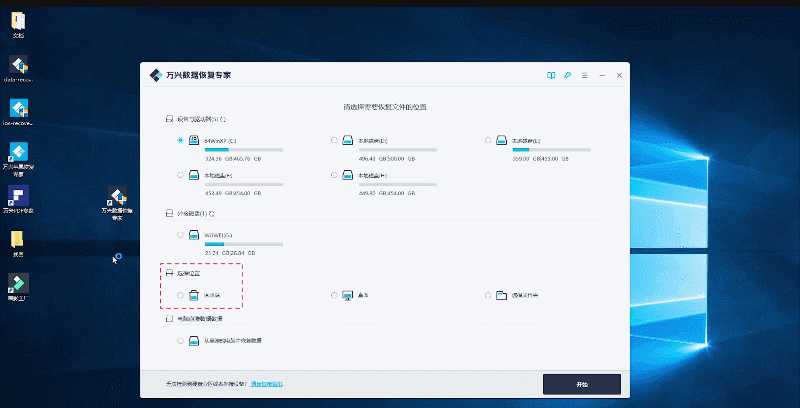Click the local disk (E:) drive icon

click(x=502, y=140)
